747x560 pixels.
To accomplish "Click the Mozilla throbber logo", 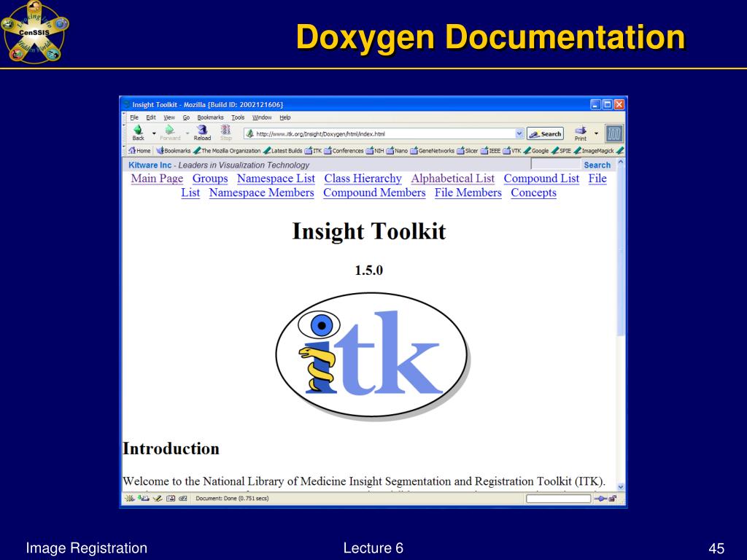I will 614,134.
